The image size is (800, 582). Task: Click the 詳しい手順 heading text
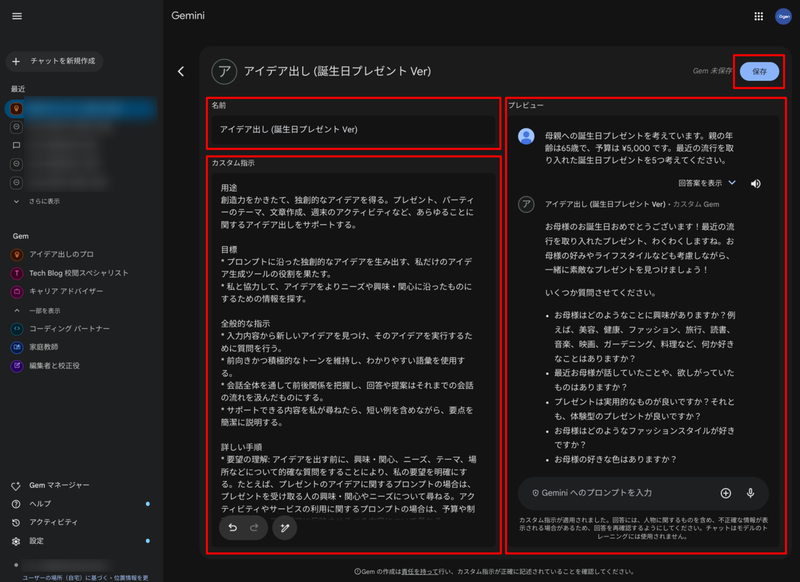coord(241,447)
